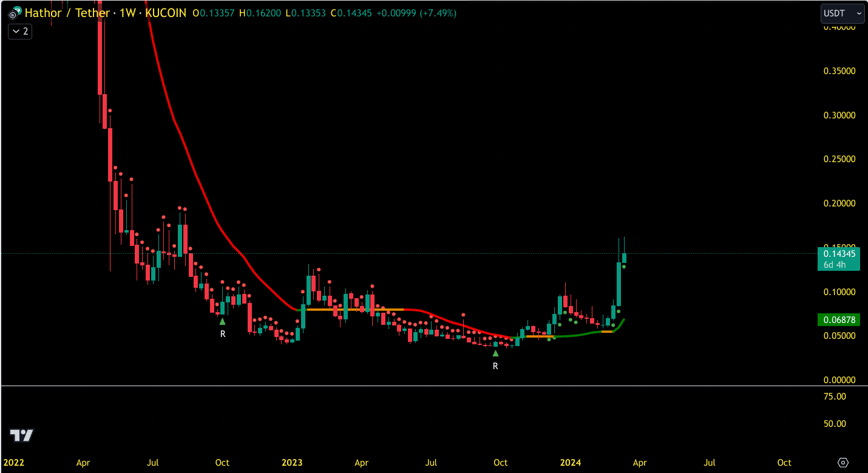Viewport: 868px width, 473px height.
Task: Click the green indicator value label 0.06878
Action: tap(839, 319)
